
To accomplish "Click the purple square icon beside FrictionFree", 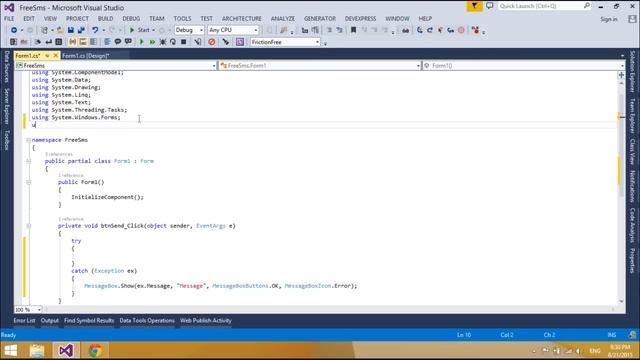I will pyautogui.click(x=240, y=42).
